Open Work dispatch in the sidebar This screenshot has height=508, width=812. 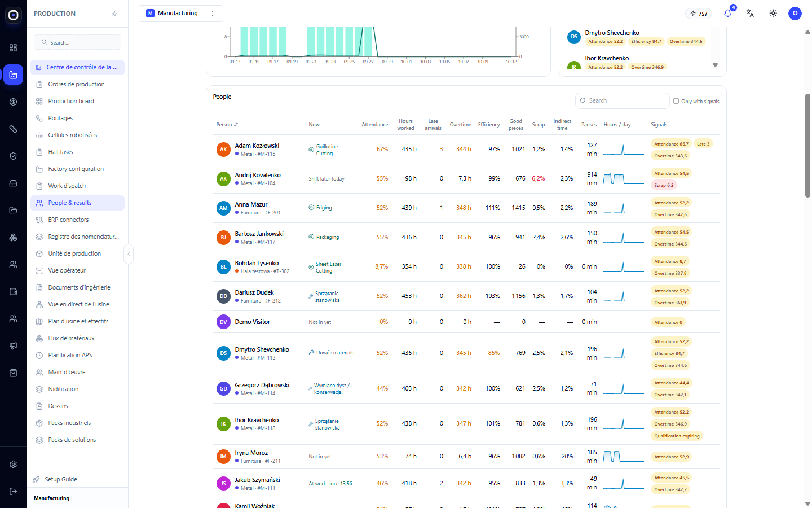click(78, 186)
